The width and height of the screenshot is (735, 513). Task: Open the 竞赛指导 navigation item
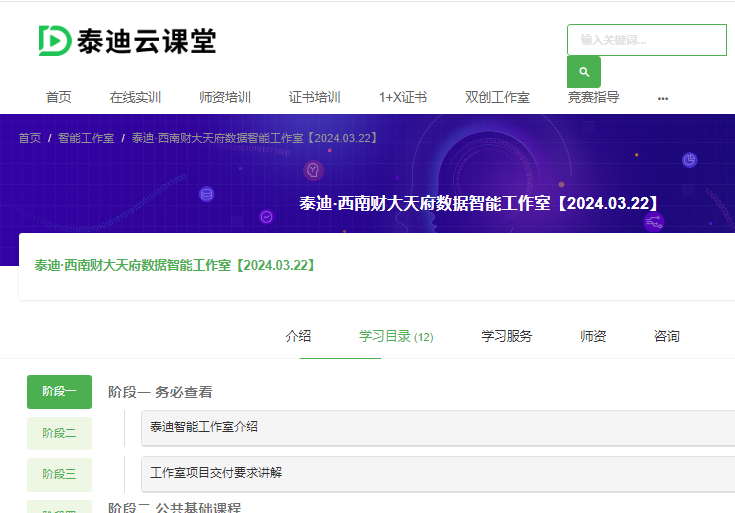593,97
